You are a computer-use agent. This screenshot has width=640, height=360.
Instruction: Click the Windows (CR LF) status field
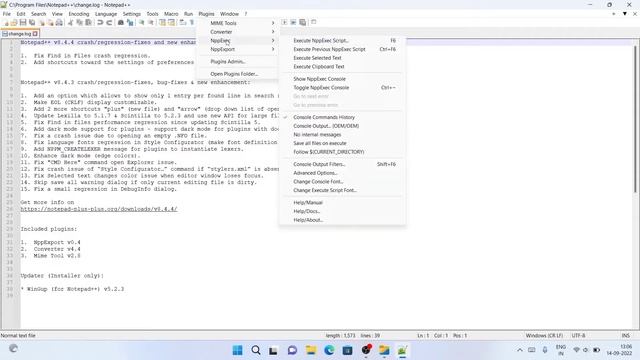[544, 336]
